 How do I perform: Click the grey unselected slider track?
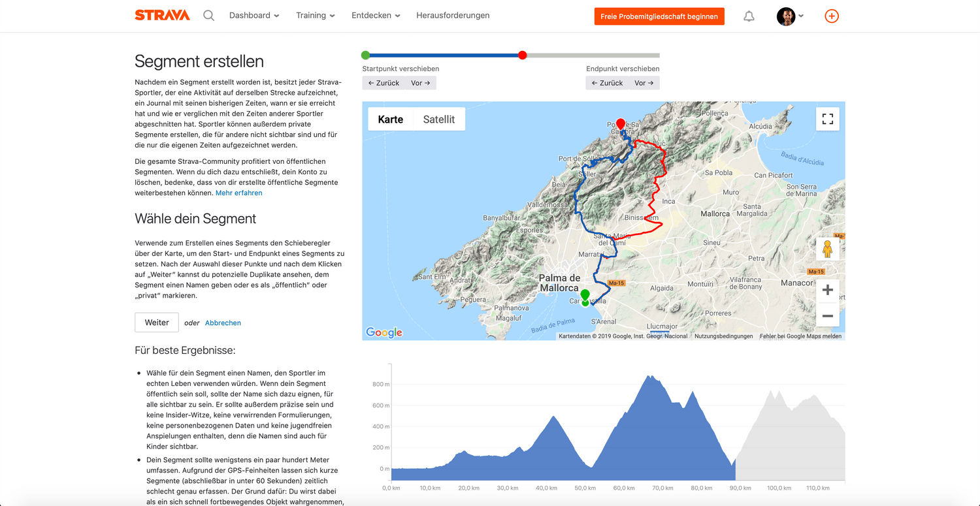point(593,55)
